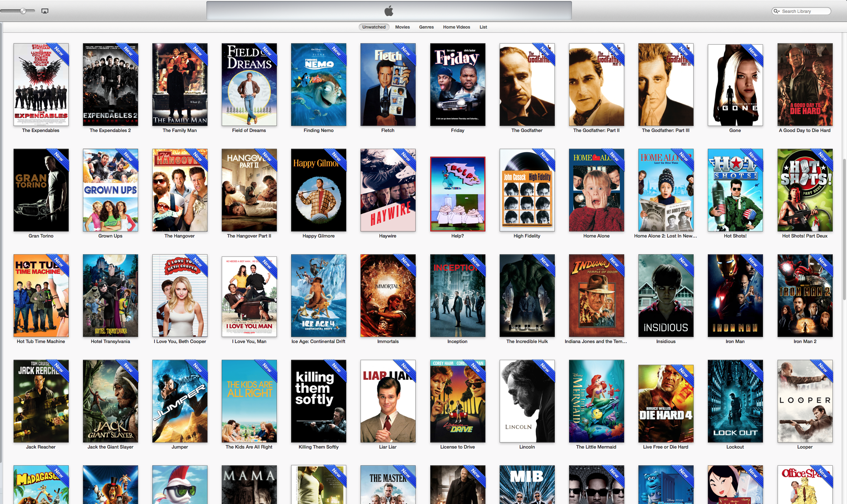Open the search magnifier dropdown
This screenshot has width=847, height=504.
coord(777,11)
